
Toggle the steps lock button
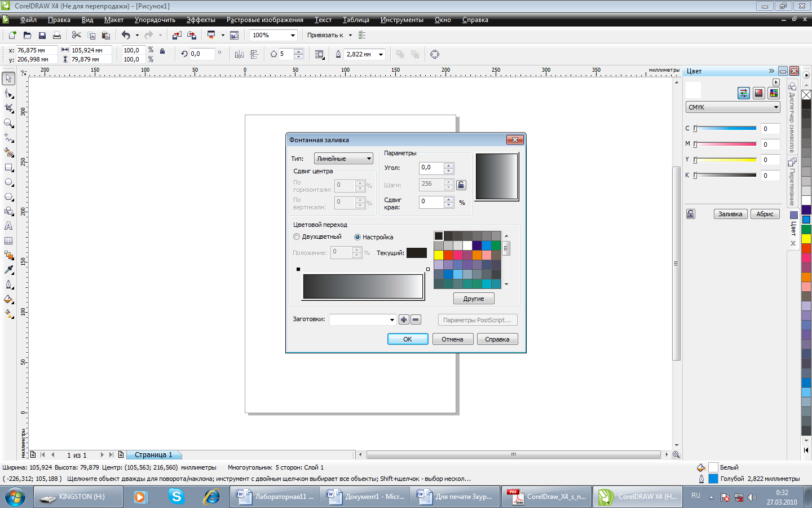coord(461,185)
